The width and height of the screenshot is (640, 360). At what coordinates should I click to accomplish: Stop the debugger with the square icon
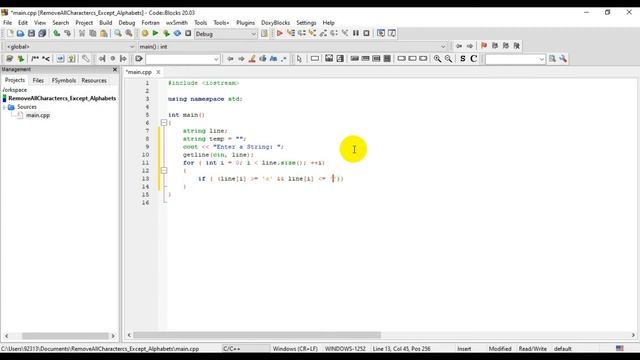click(367, 33)
